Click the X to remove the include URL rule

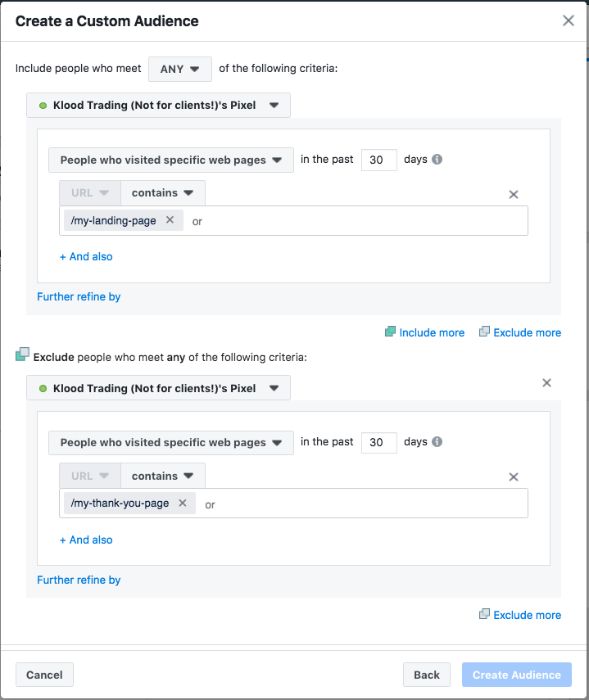pyautogui.click(x=514, y=194)
